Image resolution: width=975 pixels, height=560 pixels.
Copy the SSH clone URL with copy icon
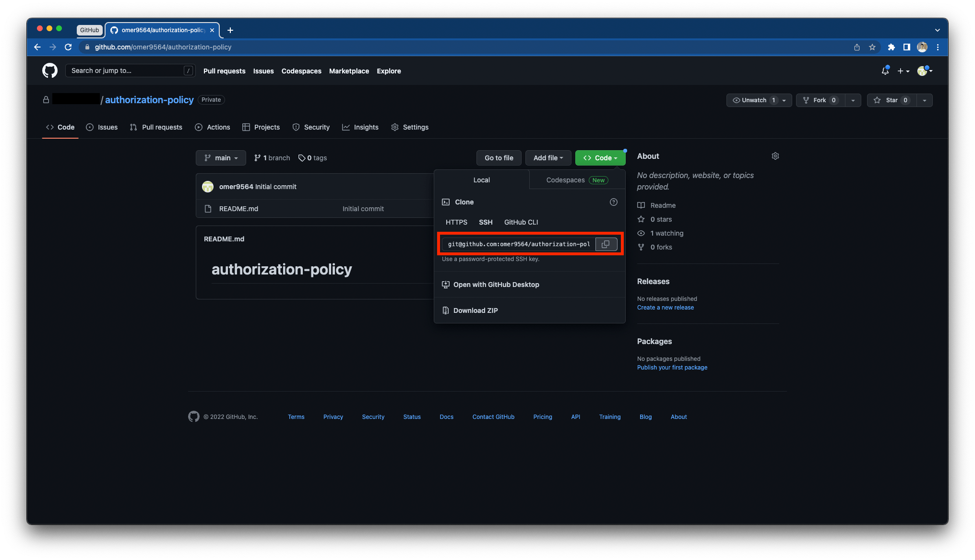(x=606, y=244)
